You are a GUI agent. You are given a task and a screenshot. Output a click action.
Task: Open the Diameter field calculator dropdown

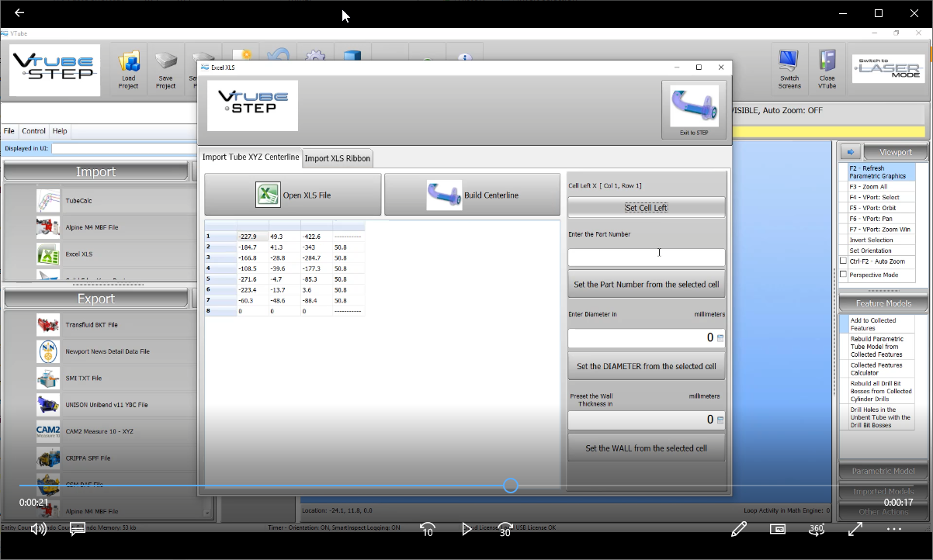[720, 338]
